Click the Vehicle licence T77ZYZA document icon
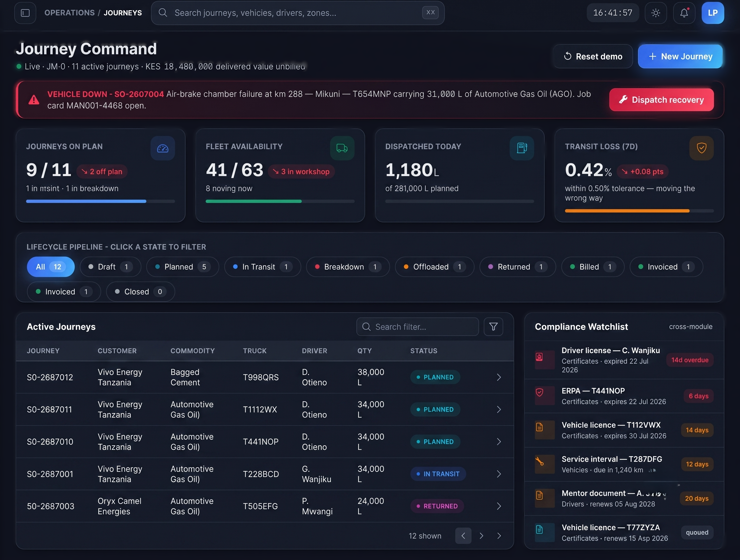This screenshot has width=740, height=560. (544, 532)
